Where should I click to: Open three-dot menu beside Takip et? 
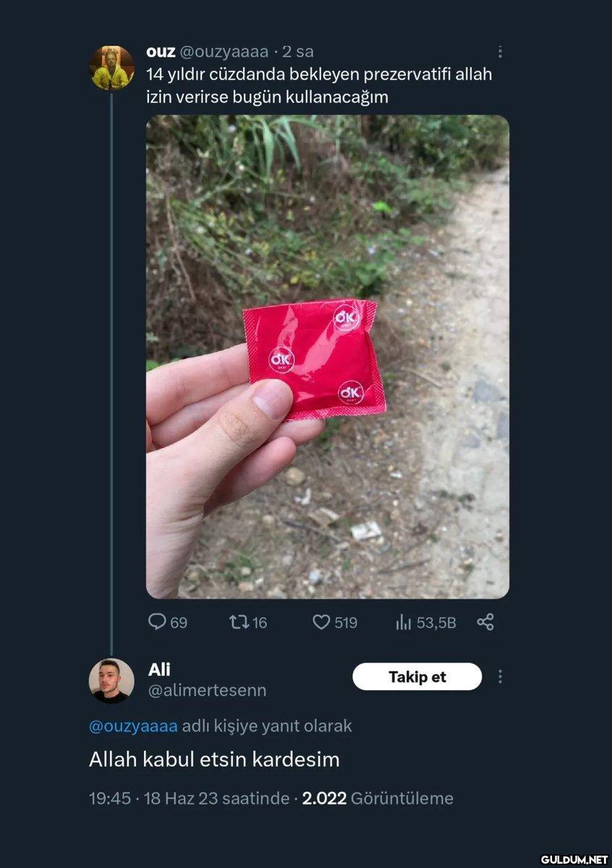pyautogui.click(x=500, y=677)
